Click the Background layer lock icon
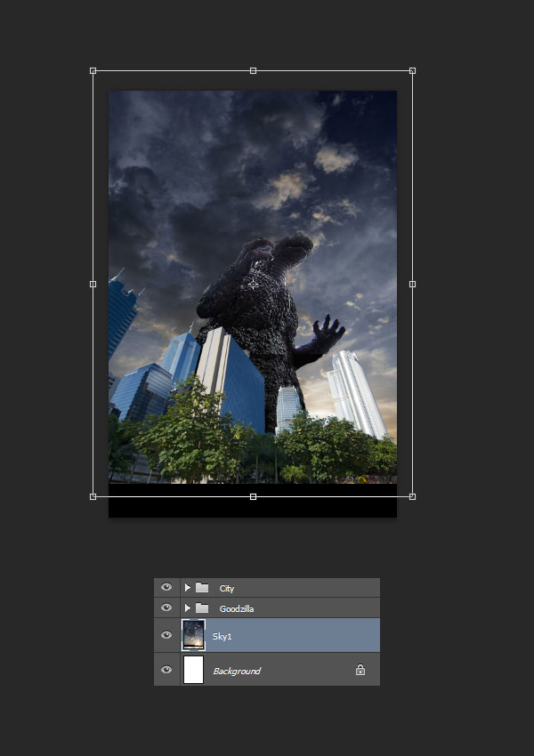The image size is (534, 756). click(360, 670)
